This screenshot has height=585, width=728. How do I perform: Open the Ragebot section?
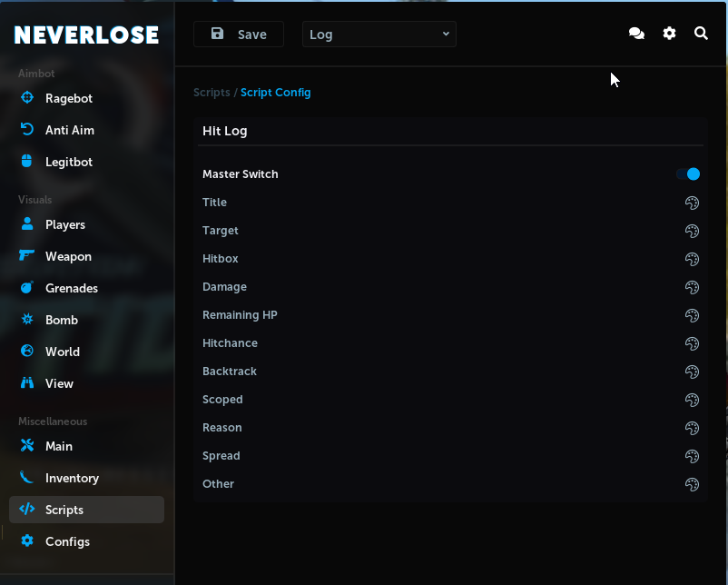coord(68,98)
